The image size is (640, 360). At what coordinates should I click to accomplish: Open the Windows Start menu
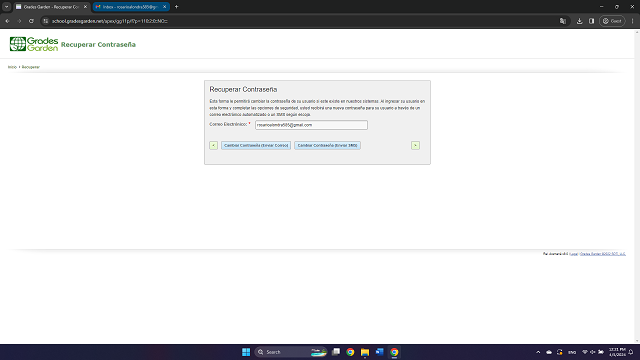coord(246,352)
